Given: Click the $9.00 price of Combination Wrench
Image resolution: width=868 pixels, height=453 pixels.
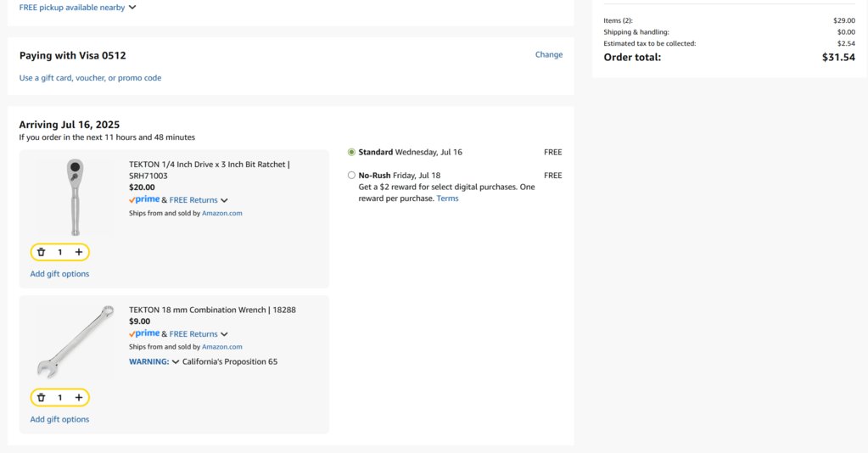Looking at the screenshot, I should 139,322.
